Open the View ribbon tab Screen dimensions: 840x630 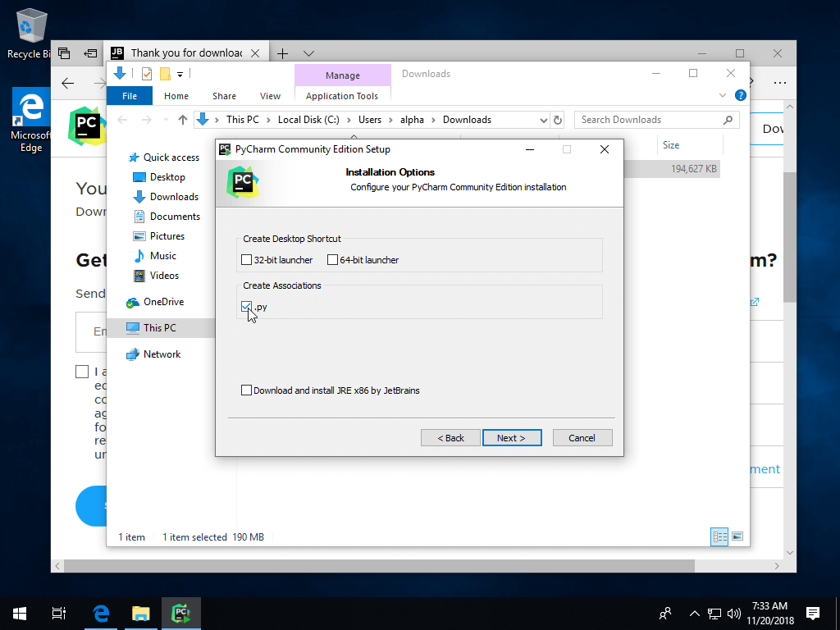270,96
